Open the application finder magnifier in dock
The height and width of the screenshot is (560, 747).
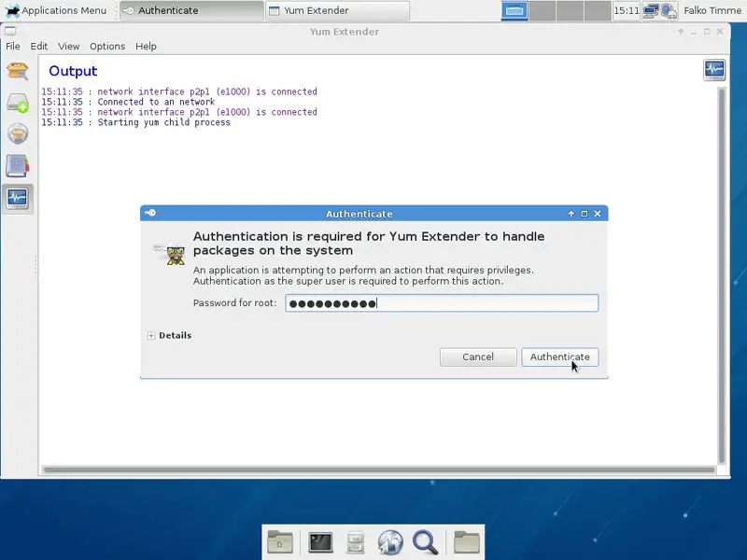426,542
